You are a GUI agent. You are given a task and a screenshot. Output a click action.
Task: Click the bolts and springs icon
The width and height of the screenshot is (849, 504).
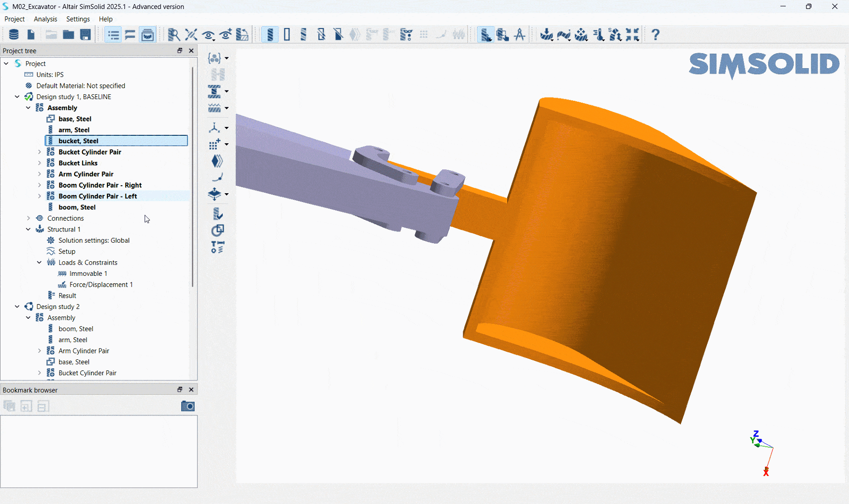[x=217, y=247]
